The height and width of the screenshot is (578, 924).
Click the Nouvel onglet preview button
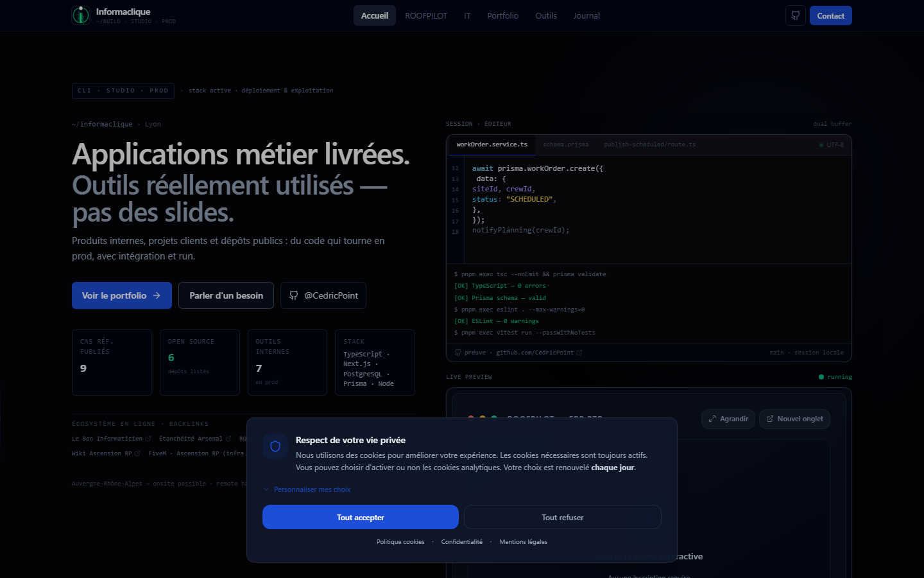tap(794, 419)
